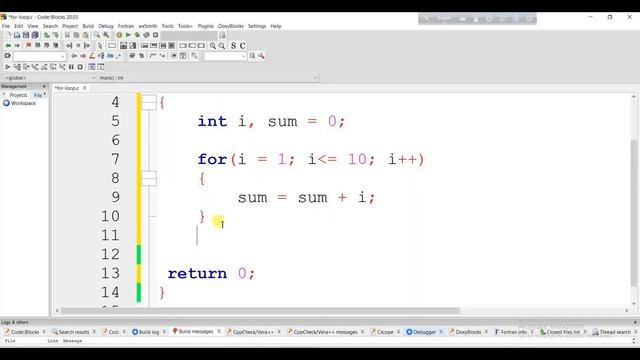Image resolution: width=640 pixels, height=360 pixels.
Task: Open debugging windows icon
Action: tap(91, 67)
